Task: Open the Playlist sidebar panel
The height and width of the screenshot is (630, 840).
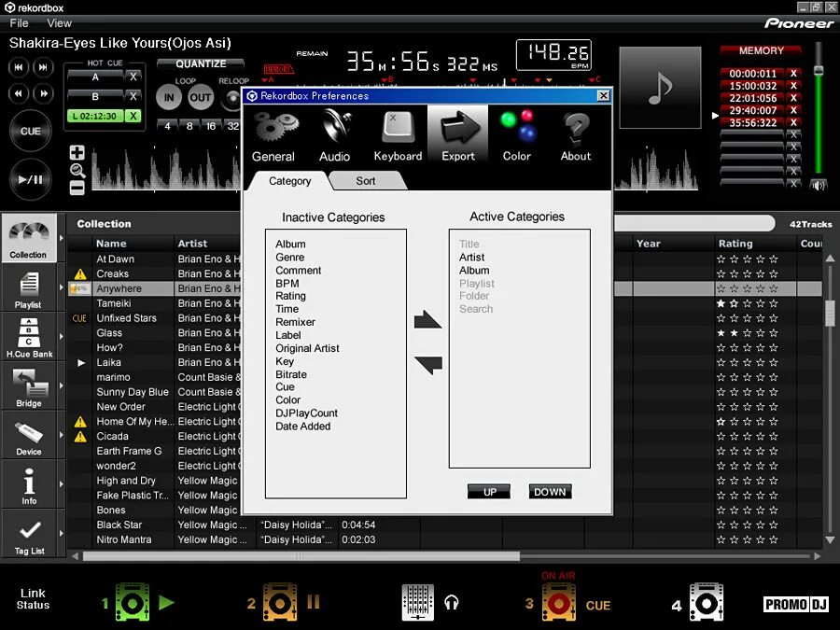Action: (29, 288)
